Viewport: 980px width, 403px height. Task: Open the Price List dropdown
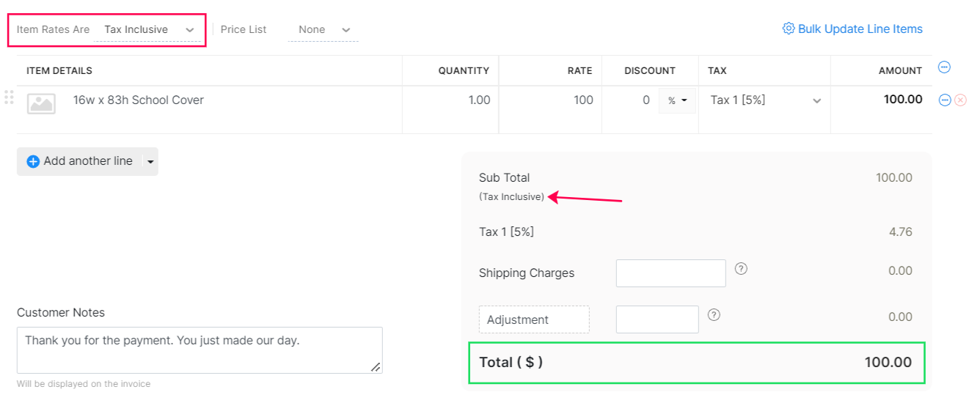pos(323,30)
